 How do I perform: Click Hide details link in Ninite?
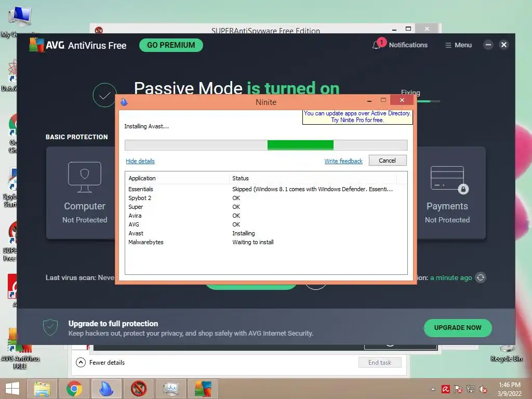coord(140,161)
